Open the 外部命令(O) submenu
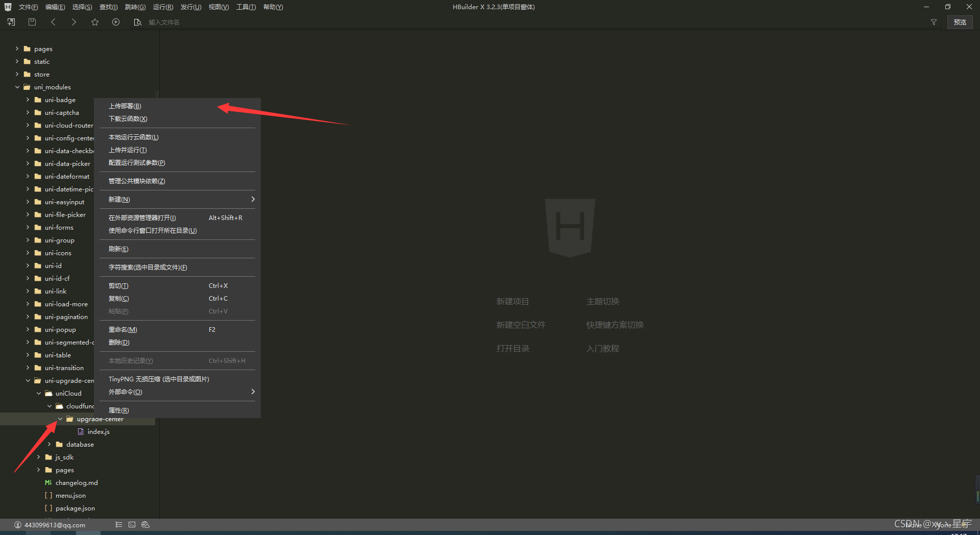 click(177, 392)
